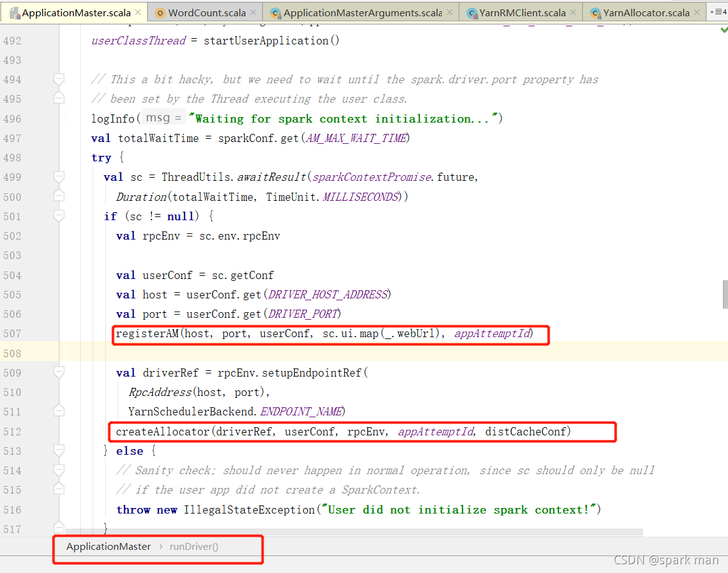The height and width of the screenshot is (573, 728).
Task: Click the green inspection checkmark indicator
Action: coord(724,29)
